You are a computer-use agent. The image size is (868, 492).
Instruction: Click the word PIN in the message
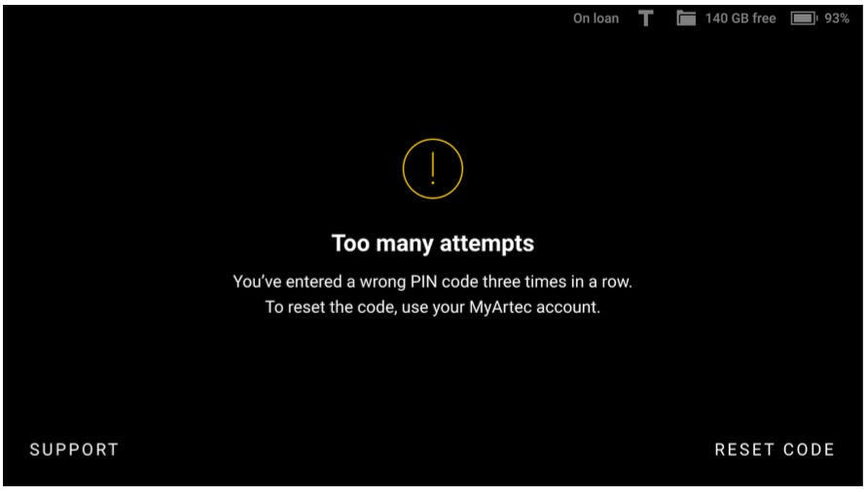click(423, 282)
